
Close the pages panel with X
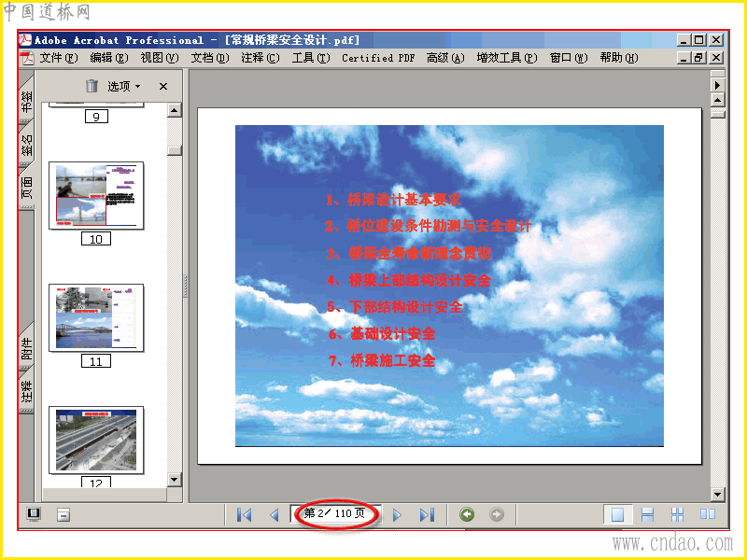(163, 86)
